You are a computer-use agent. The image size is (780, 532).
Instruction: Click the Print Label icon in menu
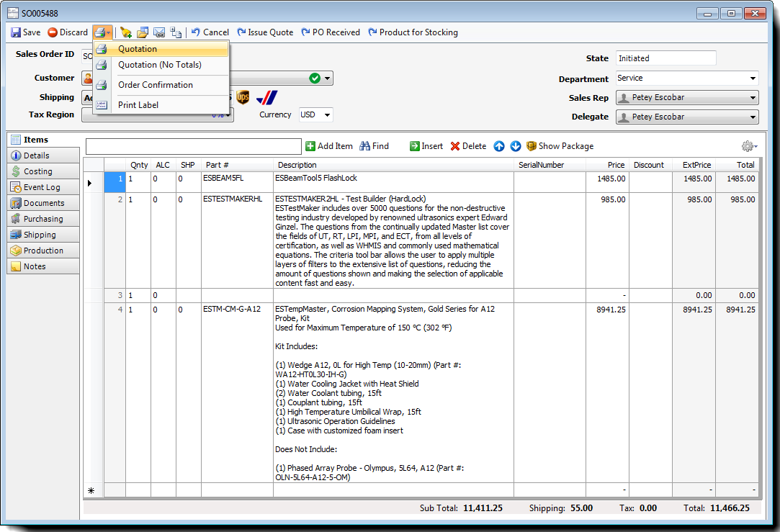point(102,105)
